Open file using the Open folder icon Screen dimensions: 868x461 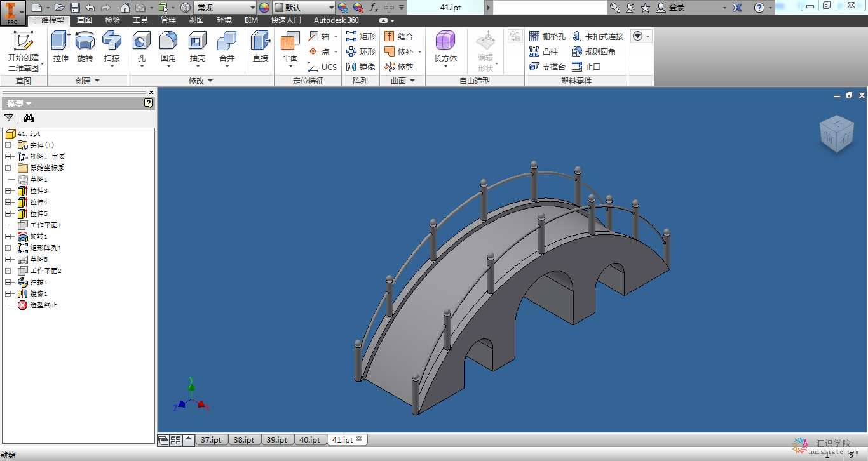click(x=60, y=8)
